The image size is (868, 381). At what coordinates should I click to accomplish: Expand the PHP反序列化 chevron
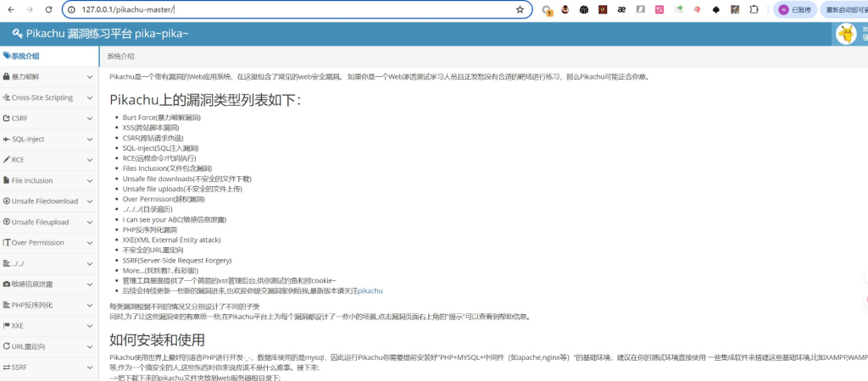[90, 305]
